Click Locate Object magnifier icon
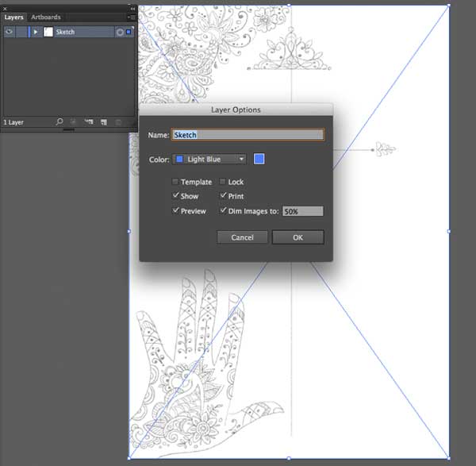Viewport: 476px width, 466px height. (x=59, y=121)
